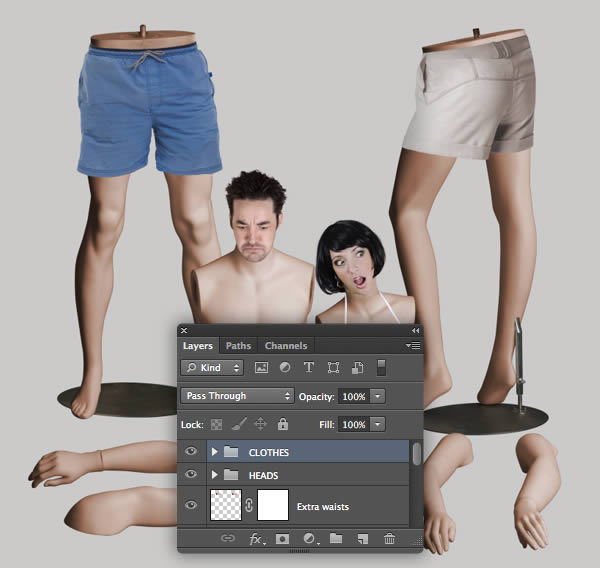The image size is (600, 568).
Task: Expand the HEADS group folder
Action: (x=214, y=475)
